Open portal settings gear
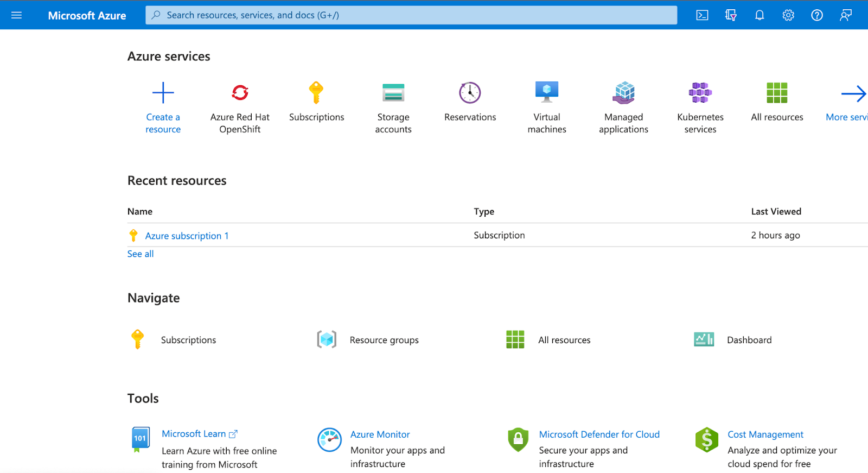 (788, 15)
